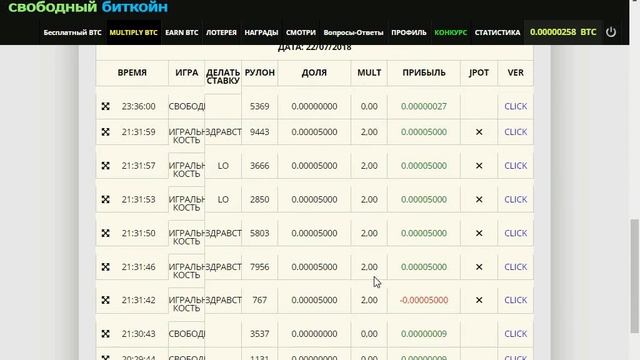Viewport: 640px width, 360px height.
Task: Click the roll value 9443
Action: [x=260, y=132]
